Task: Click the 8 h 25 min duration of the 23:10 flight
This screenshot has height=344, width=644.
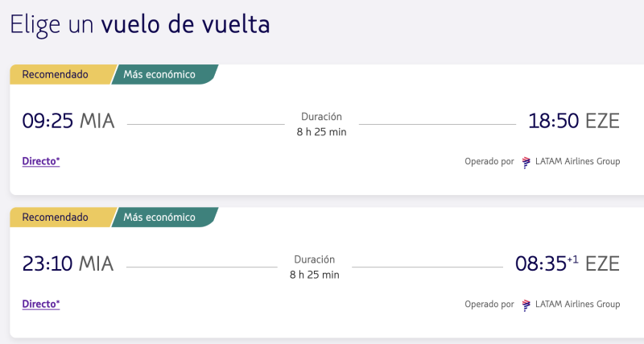Action: click(x=315, y=275)
